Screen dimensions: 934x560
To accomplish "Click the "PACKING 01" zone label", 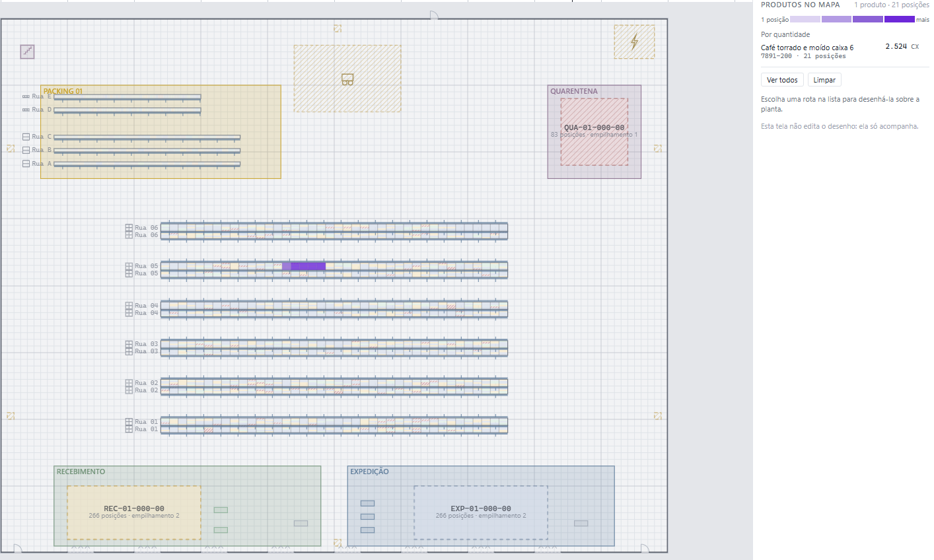I will (63, 91).
